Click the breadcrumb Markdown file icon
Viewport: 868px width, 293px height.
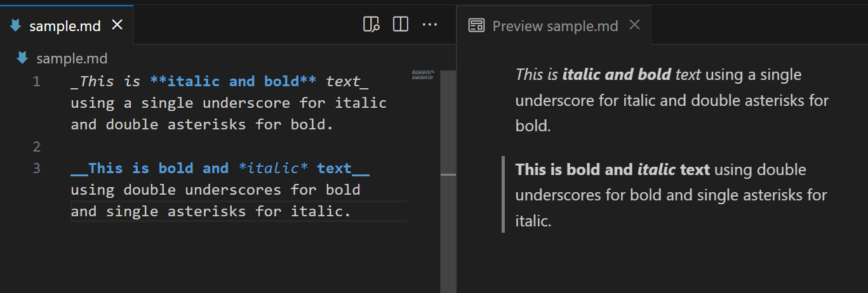click(23, 58)
